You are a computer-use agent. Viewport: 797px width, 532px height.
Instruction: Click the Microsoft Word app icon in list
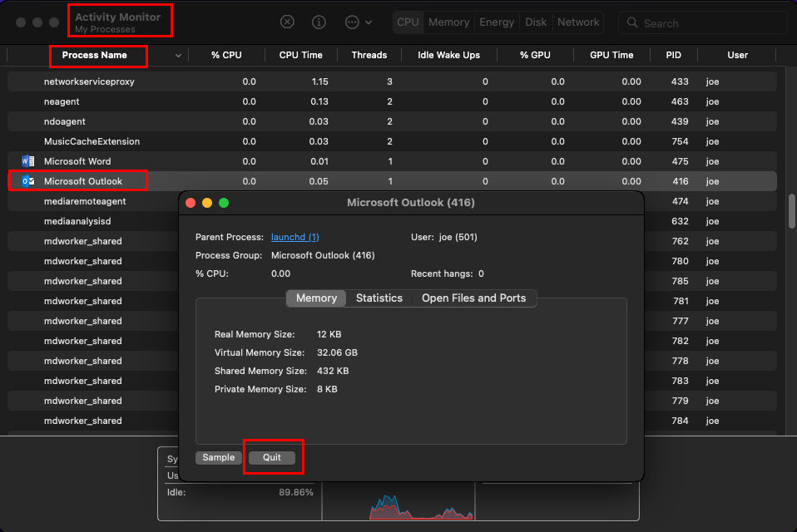[x=28, y=161]
